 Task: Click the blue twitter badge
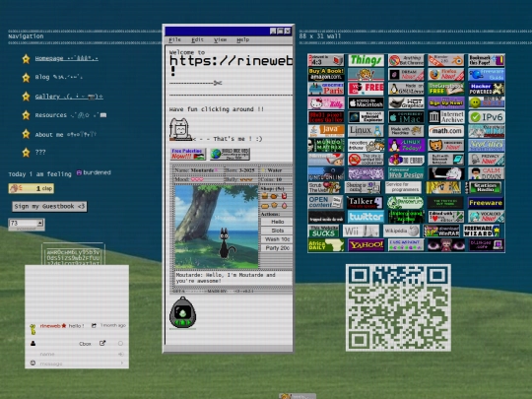(366, 217)
